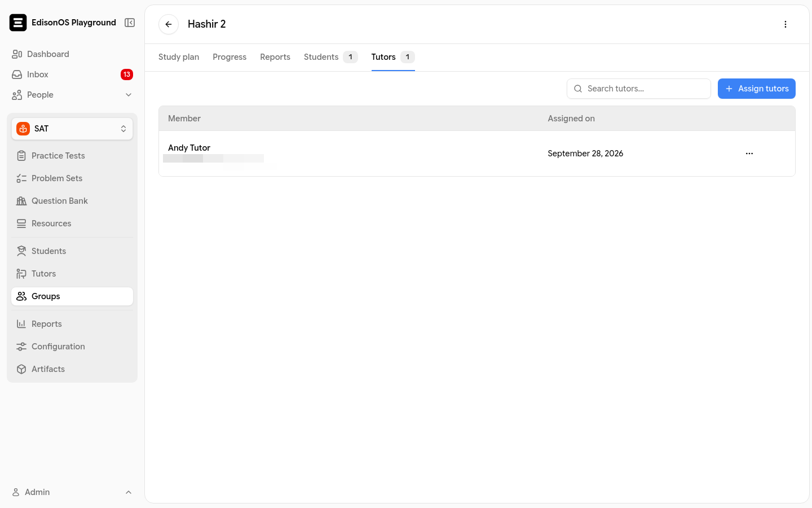Click the search magnifier icon
Image resolution: width=812 pixels, height=508 pixels.
click(x=578, y=89)
